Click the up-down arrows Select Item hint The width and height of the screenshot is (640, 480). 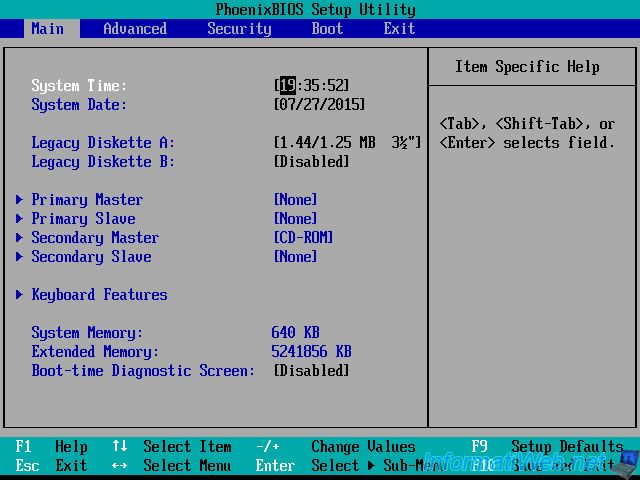click(x=172, y=447)
